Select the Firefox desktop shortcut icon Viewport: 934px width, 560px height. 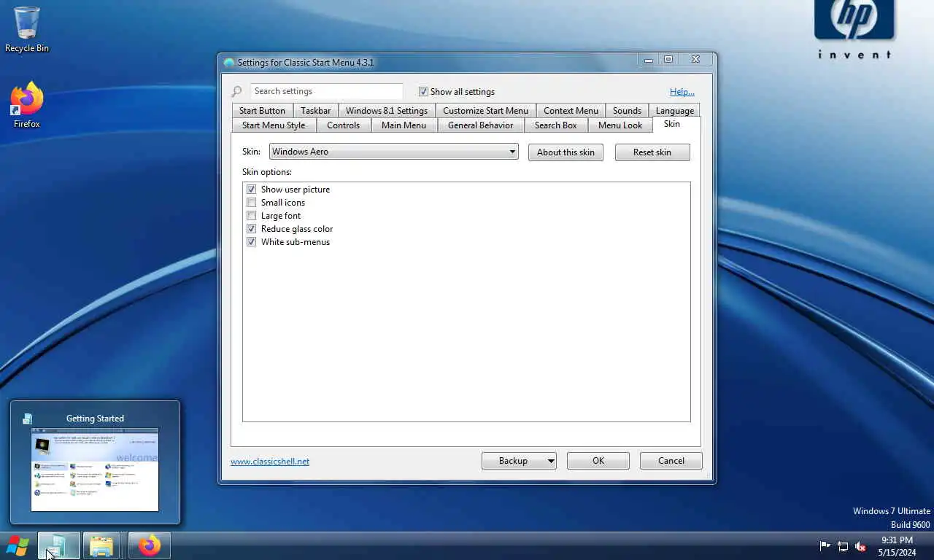27,105
